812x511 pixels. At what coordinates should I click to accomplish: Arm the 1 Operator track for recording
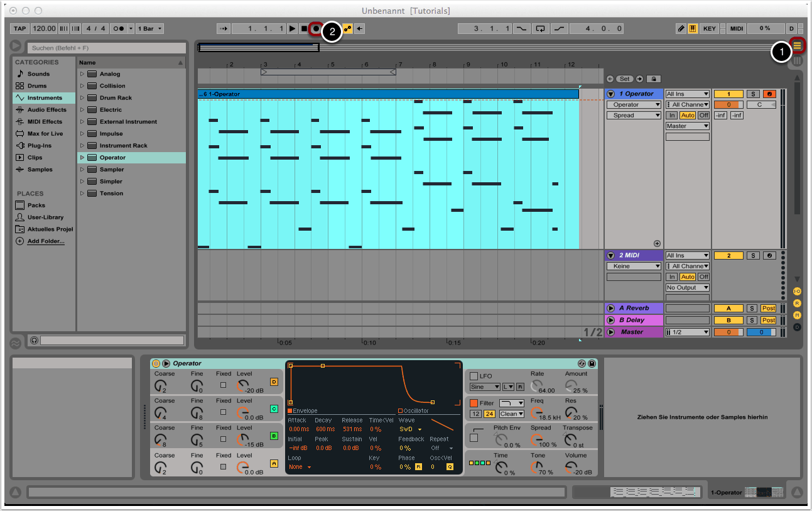(x=769, y=94)
